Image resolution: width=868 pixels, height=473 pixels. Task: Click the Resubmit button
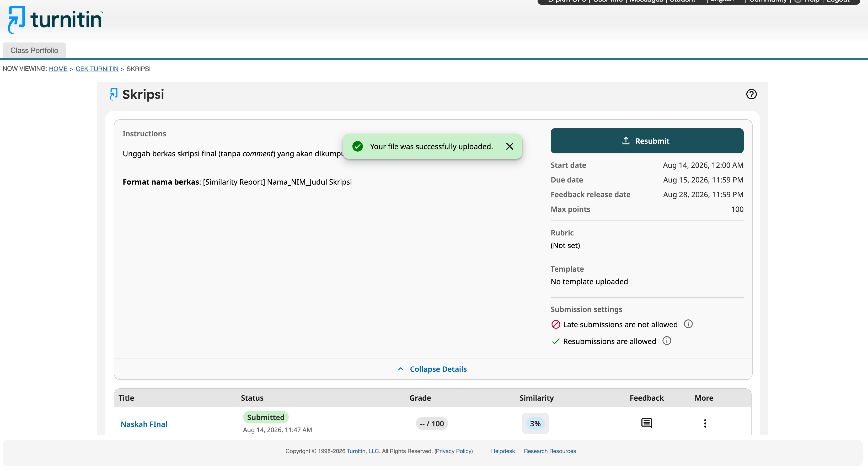point(647,141)
